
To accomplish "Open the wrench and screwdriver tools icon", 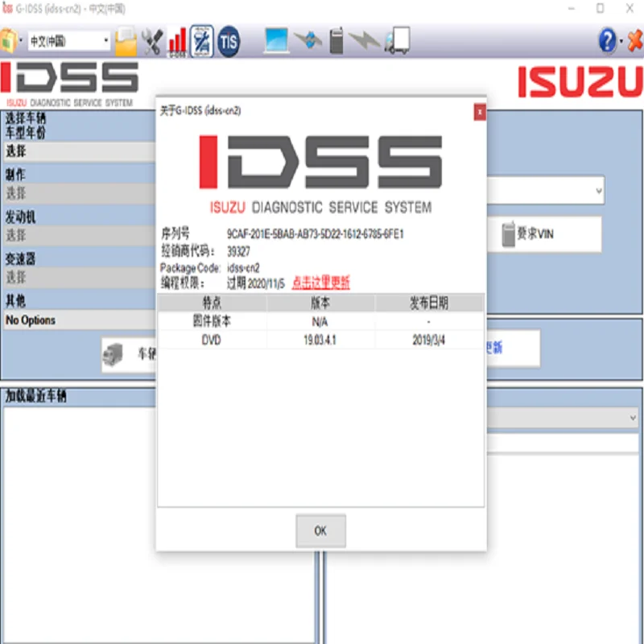I will tap(152, 41).
